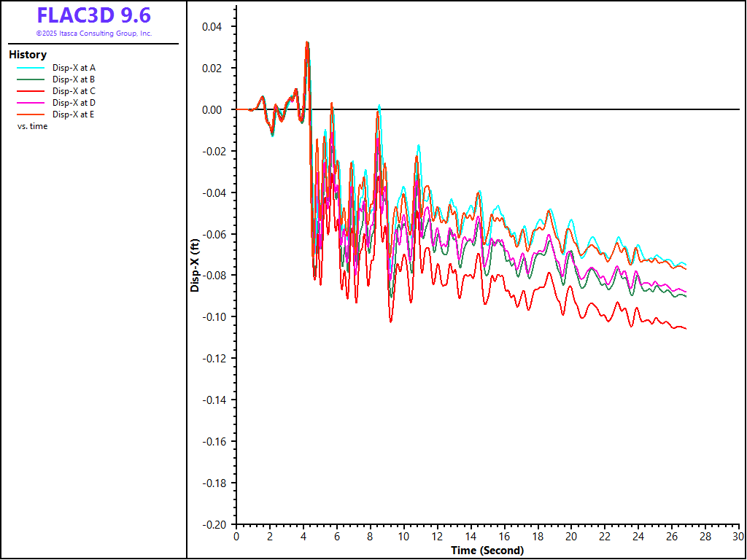
Task: Click the cyan line swatch for Disp-X at A
Action: 30,68
